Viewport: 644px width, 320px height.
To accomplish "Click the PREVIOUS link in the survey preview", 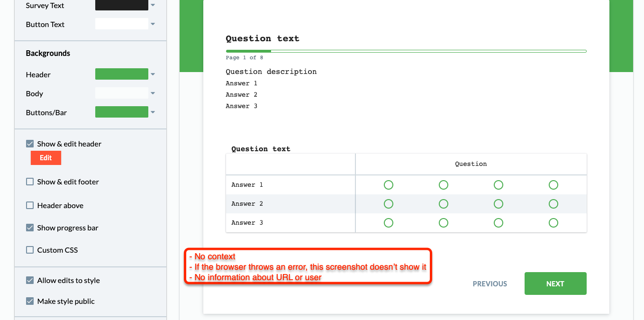I will point(490,283).
